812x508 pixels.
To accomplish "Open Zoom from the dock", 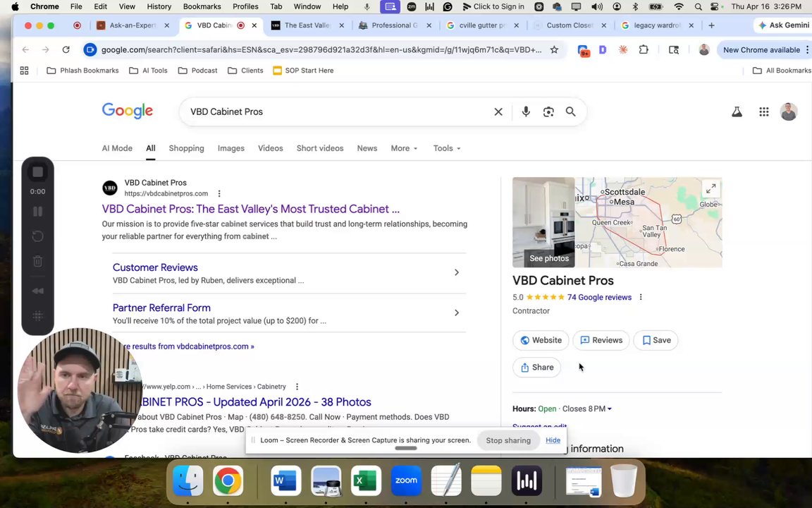I will (x=406, y=480).
